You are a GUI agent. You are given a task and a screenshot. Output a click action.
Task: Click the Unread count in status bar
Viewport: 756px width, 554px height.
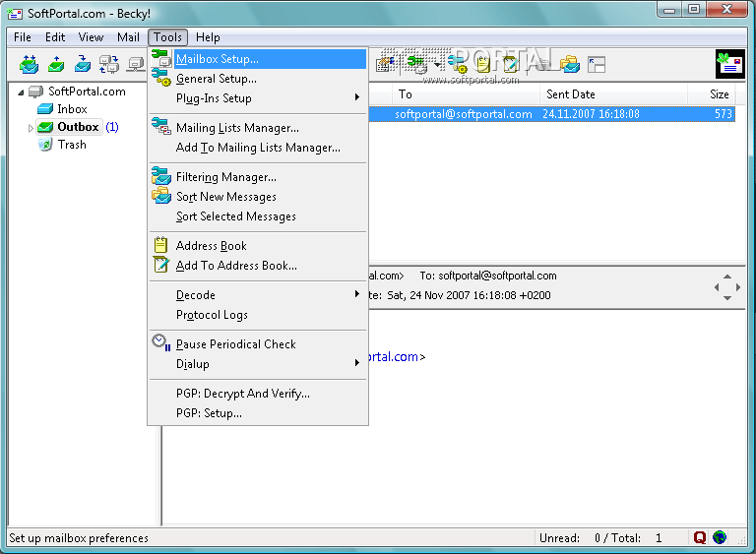click(569, 538)
